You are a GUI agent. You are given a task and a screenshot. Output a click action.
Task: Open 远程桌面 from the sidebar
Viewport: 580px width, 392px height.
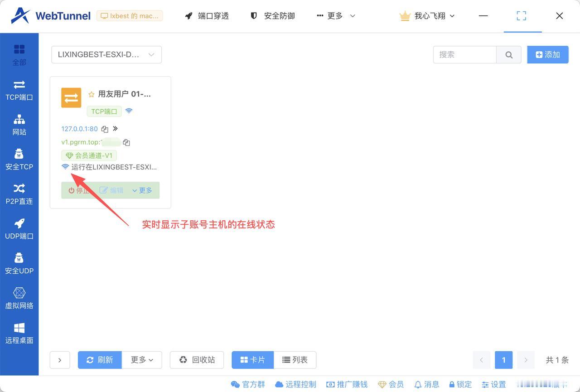(19, 334)
